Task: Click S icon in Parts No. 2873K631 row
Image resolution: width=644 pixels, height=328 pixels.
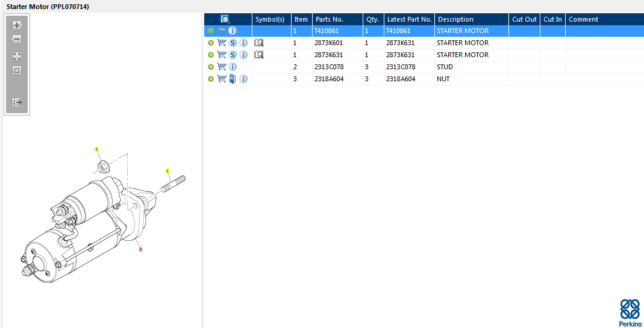Action: tap(233, 55)
